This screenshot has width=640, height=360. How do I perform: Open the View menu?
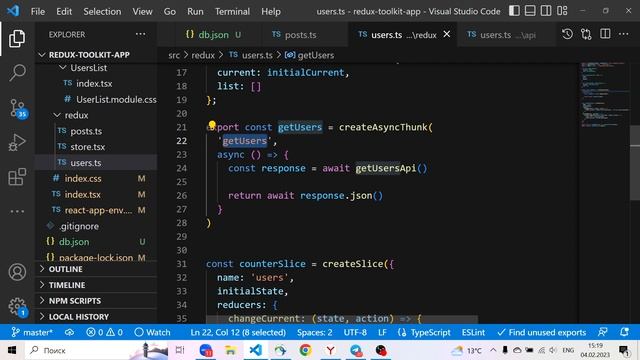(x=142, y=11)
